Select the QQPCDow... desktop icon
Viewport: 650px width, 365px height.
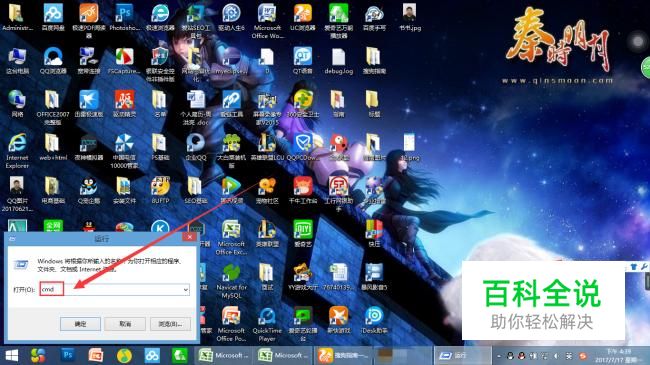[303, 147]
